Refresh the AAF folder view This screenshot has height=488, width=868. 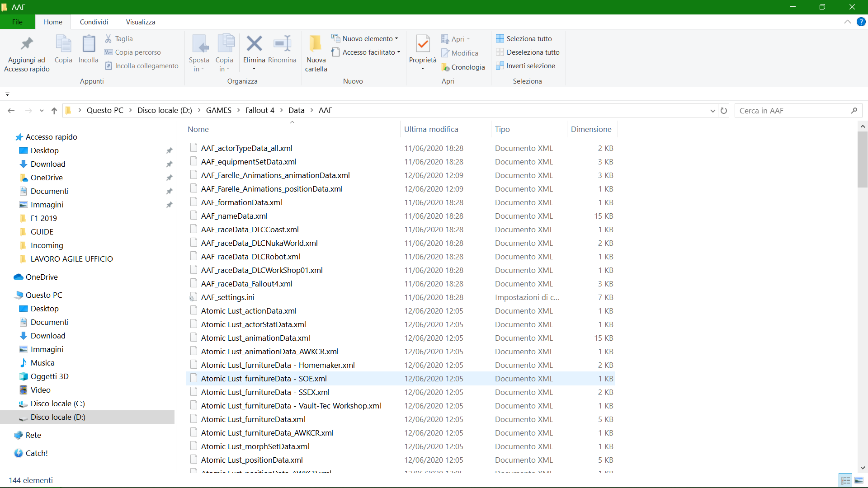click(724, 111)
